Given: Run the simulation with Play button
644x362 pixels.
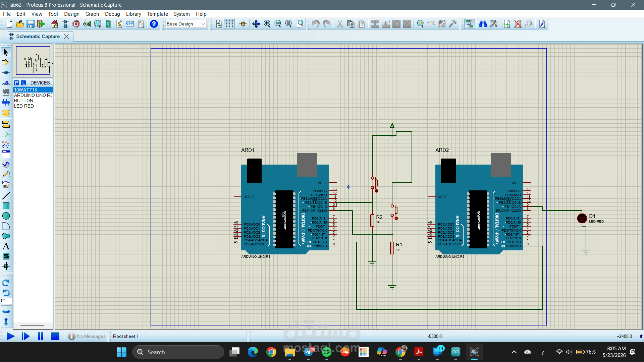Looking at the screenshot, I should click(11, 336).
